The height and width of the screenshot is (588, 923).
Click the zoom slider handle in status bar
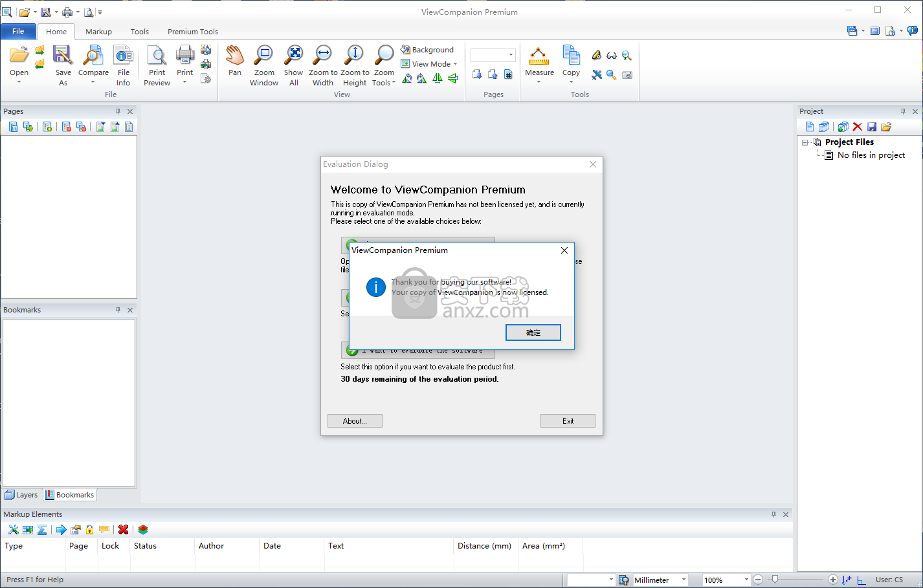click(x=775, y=580)
